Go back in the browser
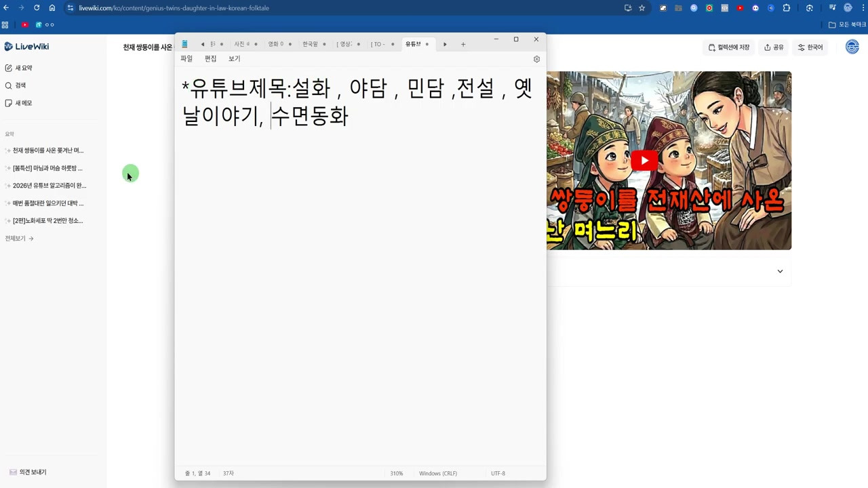 pos(6,8)
